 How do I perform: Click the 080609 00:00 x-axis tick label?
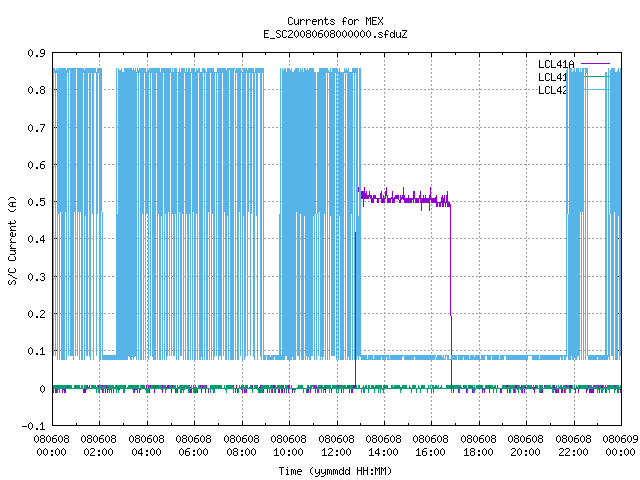(x=620, y=445)
